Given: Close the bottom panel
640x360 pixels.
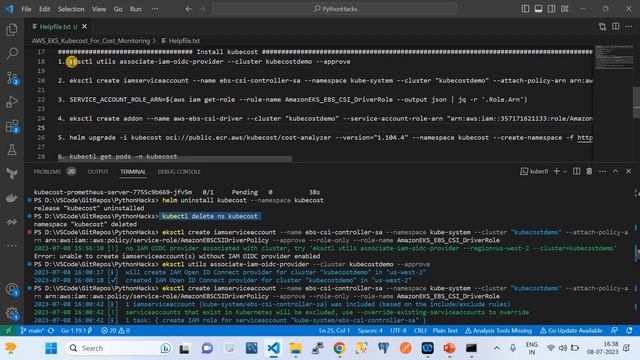Looking at the screenshot, I should click(x=629, y=171).
